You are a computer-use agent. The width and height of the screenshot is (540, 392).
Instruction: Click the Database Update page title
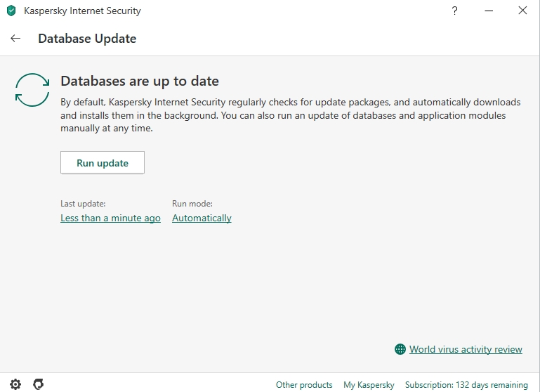(87, 39)
